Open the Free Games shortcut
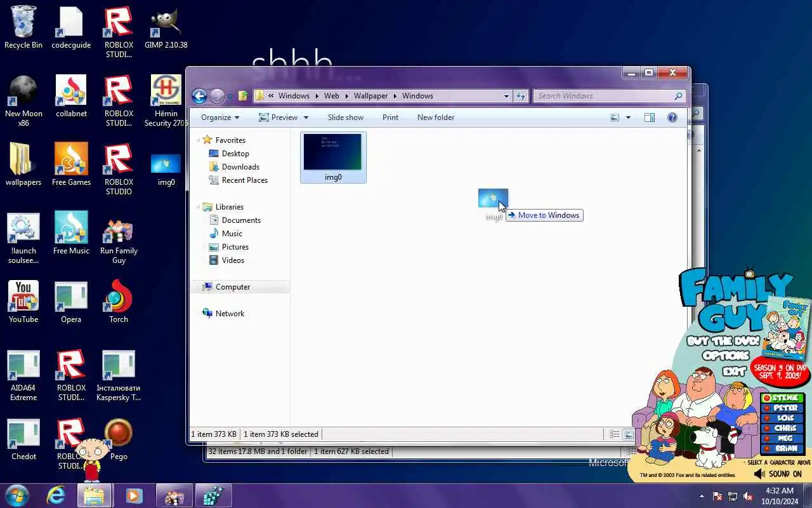Viewport: 812px width, 508px height. [x=71, y=165]
